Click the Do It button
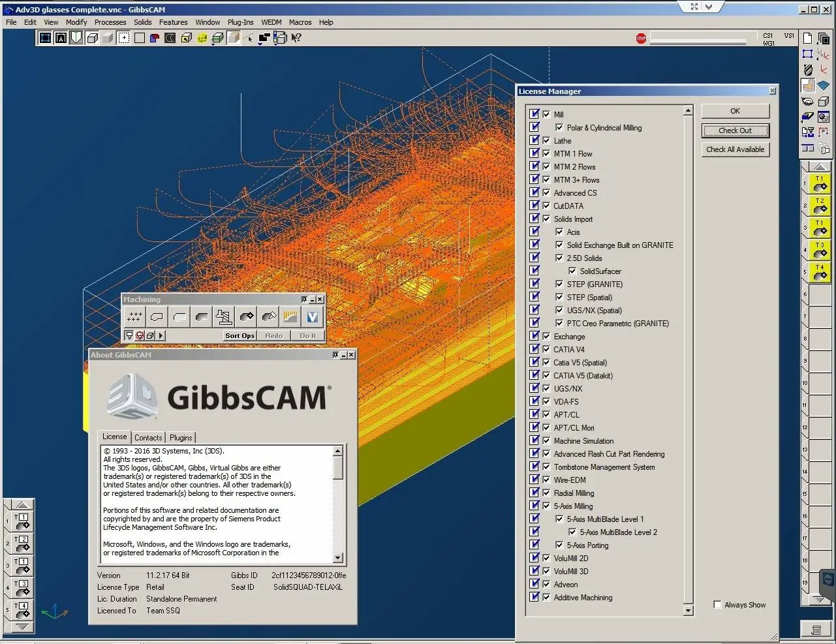 pos(308,335)
